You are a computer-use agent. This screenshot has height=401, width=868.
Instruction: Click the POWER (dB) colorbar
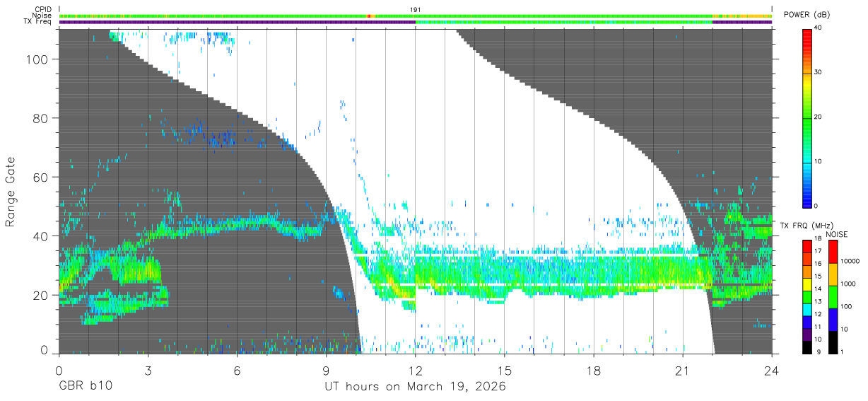pyautogui.click(x=807, y=117)
